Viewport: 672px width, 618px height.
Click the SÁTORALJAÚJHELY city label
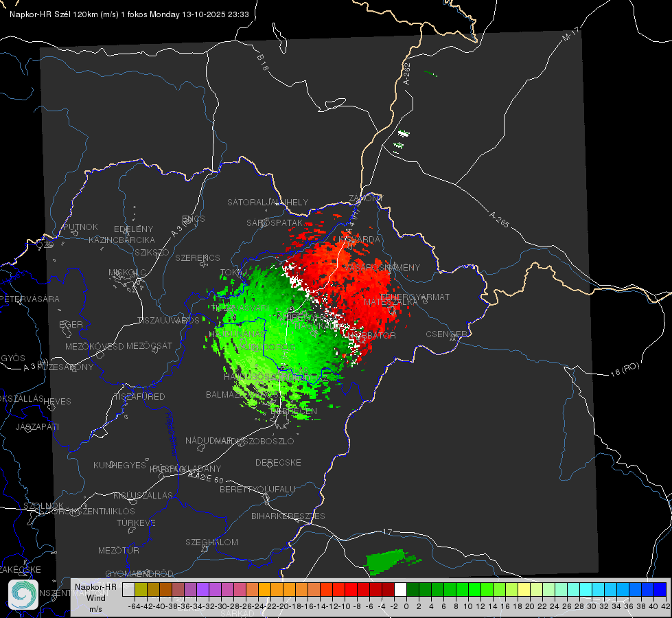[268, 202]
